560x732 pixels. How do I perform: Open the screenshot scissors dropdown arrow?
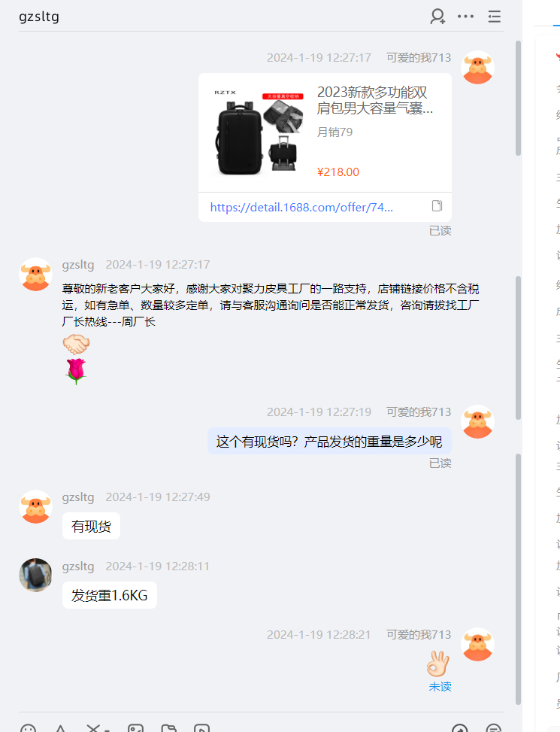[x=107, y=730]
